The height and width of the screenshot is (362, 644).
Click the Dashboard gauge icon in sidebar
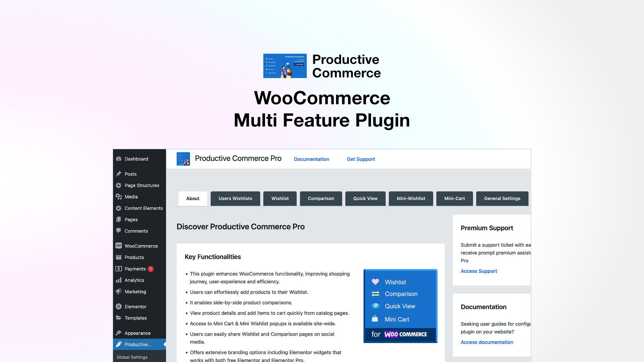(119, 159)
